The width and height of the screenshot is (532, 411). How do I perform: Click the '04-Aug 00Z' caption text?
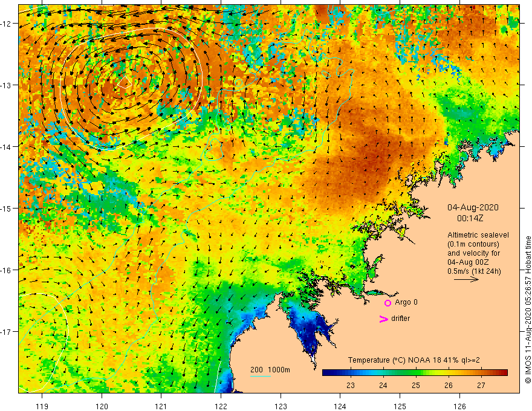469,262
